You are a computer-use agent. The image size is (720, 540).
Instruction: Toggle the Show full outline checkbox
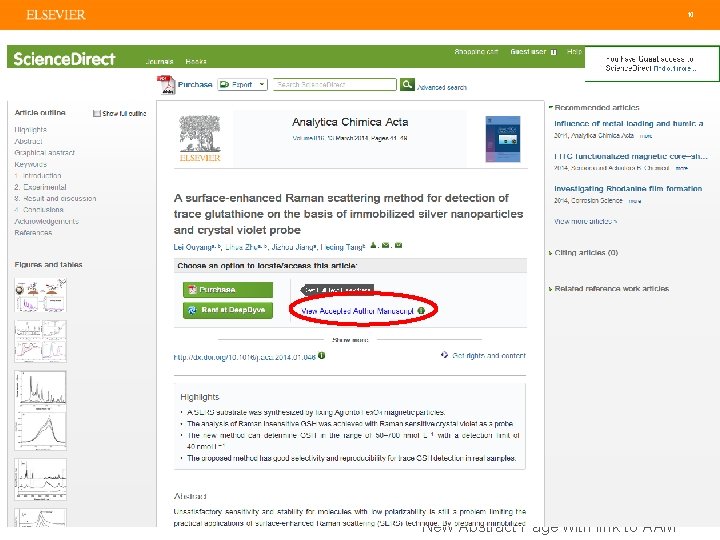pyautogui.click(x=96, y=113)
